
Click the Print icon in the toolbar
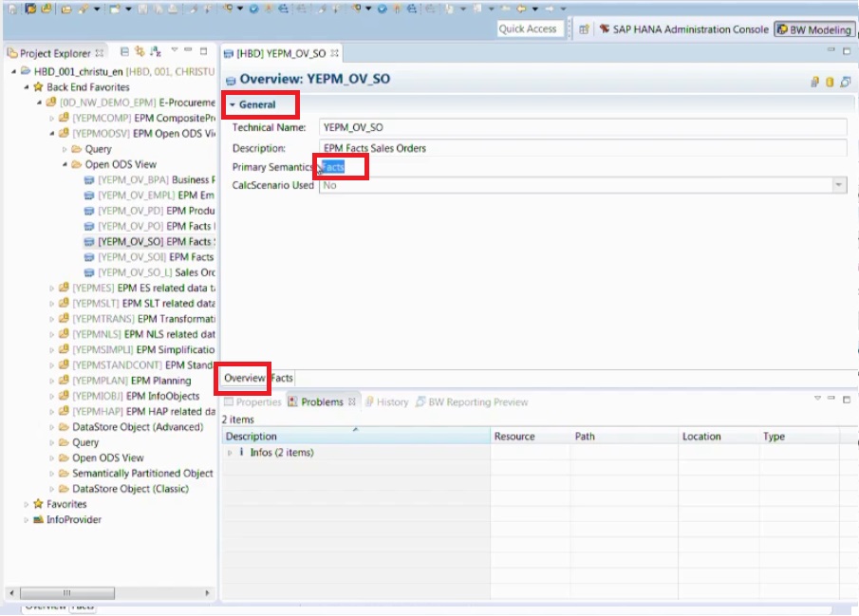173,9
